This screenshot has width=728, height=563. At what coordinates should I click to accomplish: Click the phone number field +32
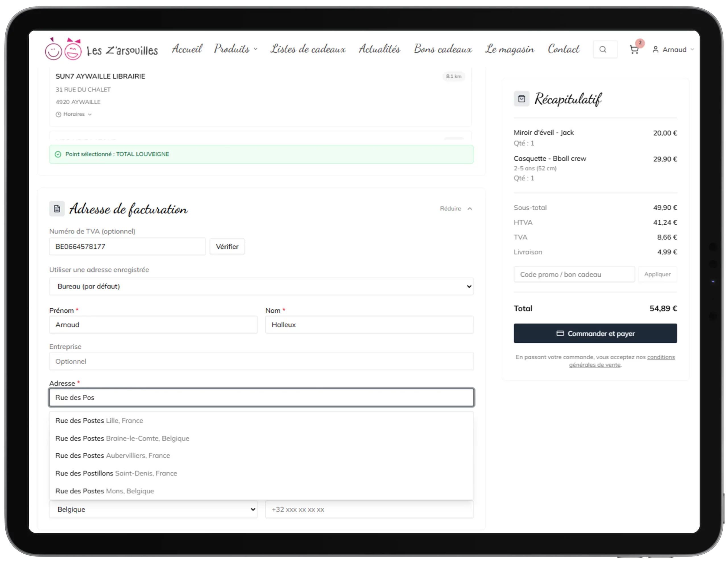pos(369,509)
